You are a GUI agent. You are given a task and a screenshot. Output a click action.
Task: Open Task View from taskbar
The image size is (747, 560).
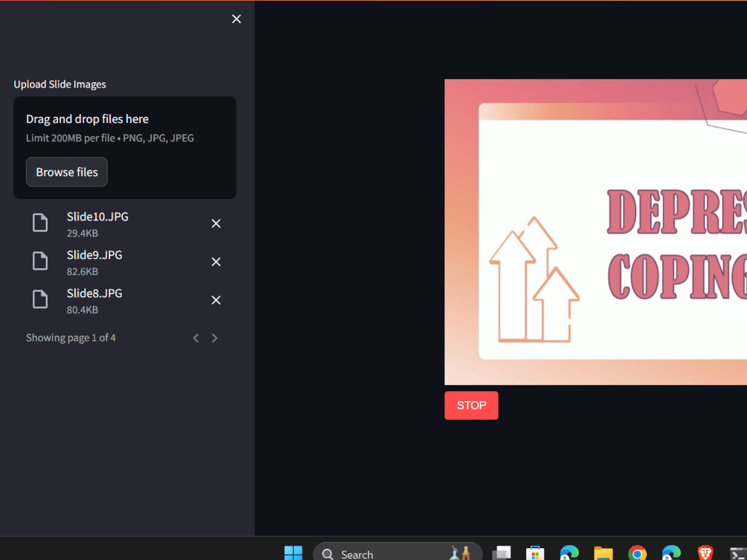click(501, 553)
